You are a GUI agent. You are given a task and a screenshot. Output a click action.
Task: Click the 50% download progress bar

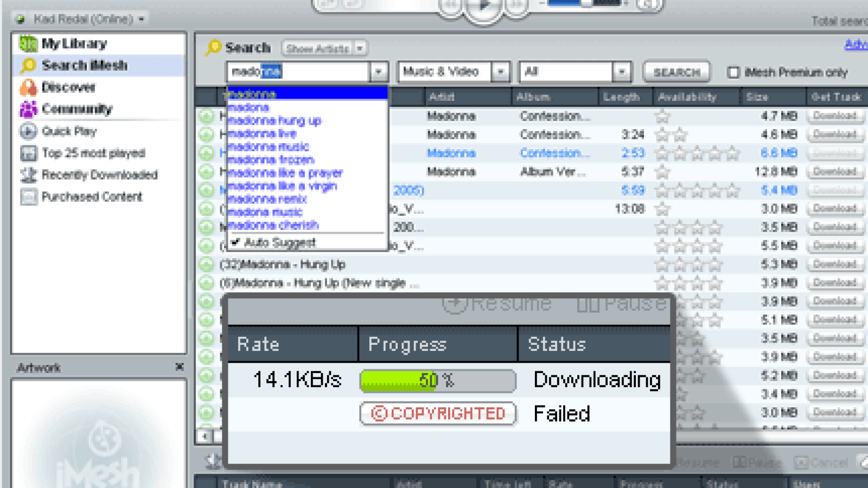[437, 381]
